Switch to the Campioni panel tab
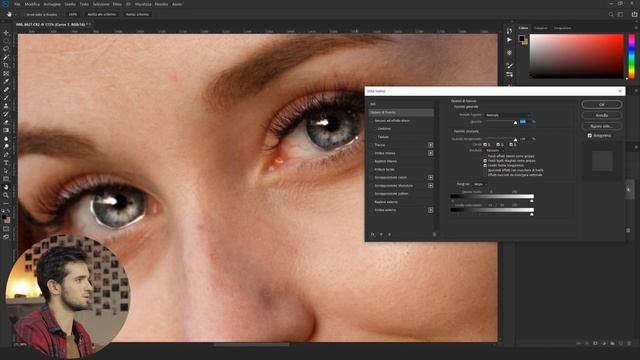640x360 pixels. (541, 28)
